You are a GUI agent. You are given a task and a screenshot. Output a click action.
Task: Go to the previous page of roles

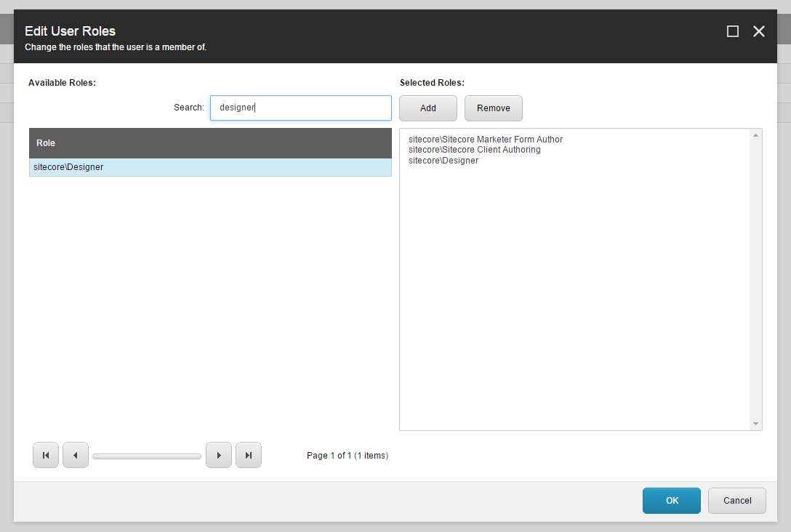click(76, 455)
